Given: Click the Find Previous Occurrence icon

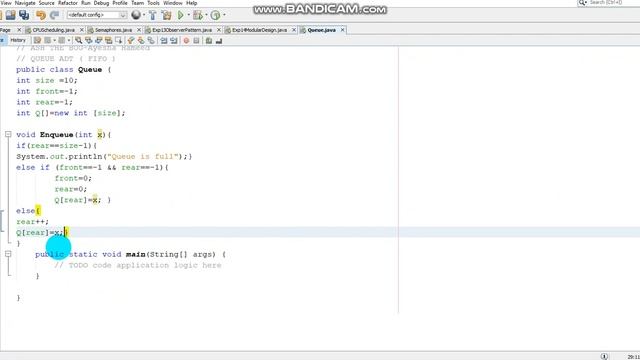Looking at the screenshot, I should click(88, 40).
